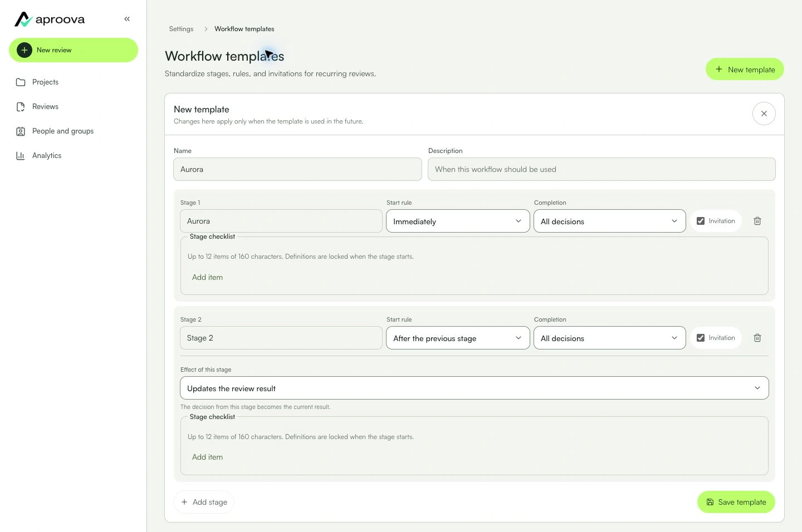The image size is (802, 532).
Task: Close the New template panel
Action: tap(764, 114)
